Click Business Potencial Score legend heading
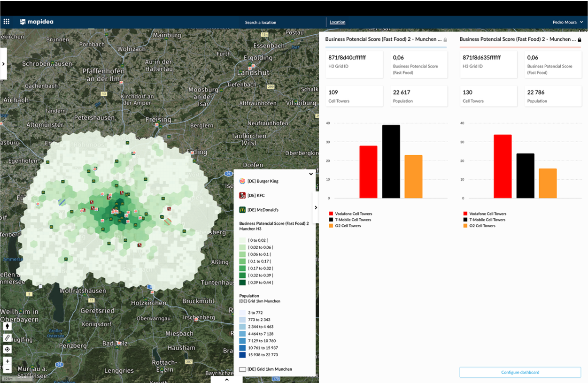 tap(274, 223)
